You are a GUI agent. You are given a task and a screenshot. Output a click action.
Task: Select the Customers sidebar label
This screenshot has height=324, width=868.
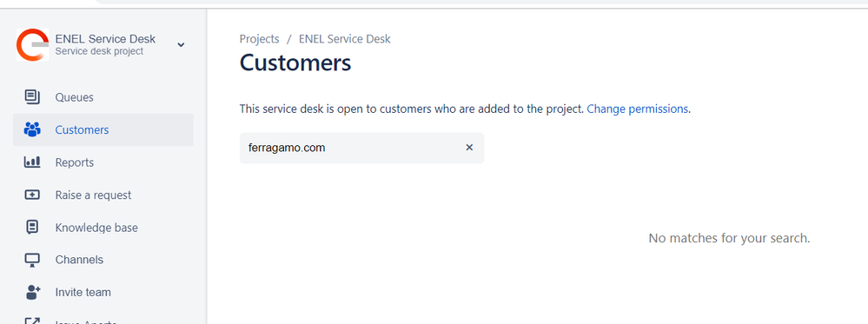(x=82, y=129)
